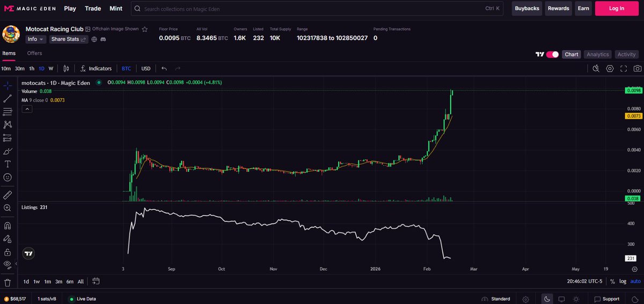Image resolution: width=644 pixels, height=304 pixels.
Task: Select the brush drawing tool
Action: coord(8,151)
